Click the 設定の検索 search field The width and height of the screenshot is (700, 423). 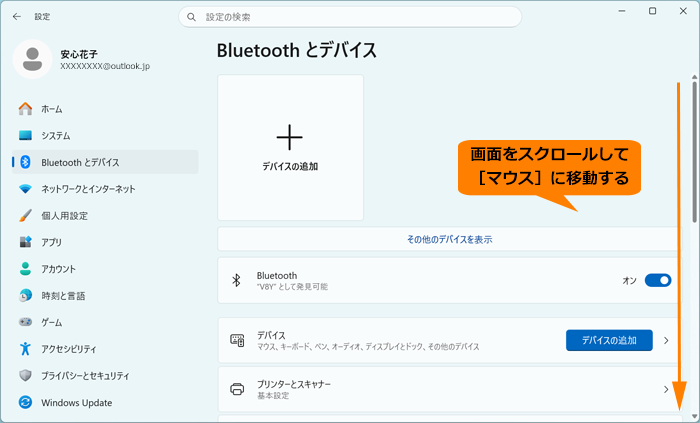(x=350, y=17)
